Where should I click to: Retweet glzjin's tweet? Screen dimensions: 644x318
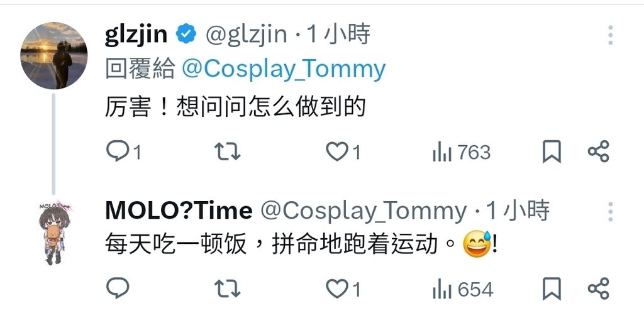[228, 151]
